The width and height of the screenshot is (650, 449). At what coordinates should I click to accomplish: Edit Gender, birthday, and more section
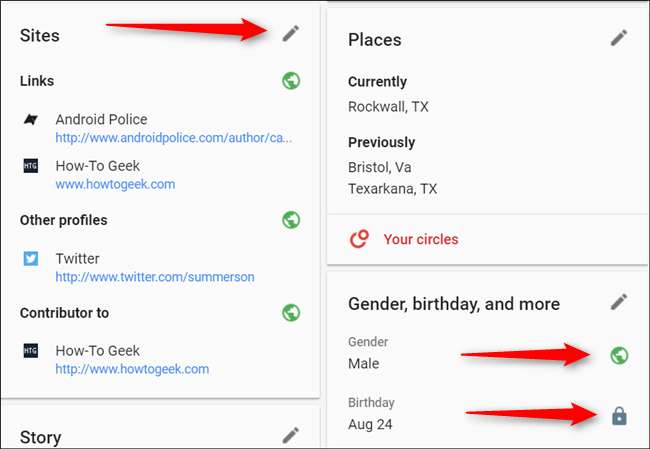(x=619, y=301)
